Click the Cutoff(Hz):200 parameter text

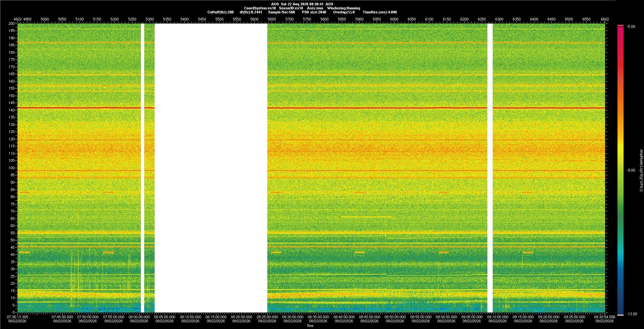[220, 12]
